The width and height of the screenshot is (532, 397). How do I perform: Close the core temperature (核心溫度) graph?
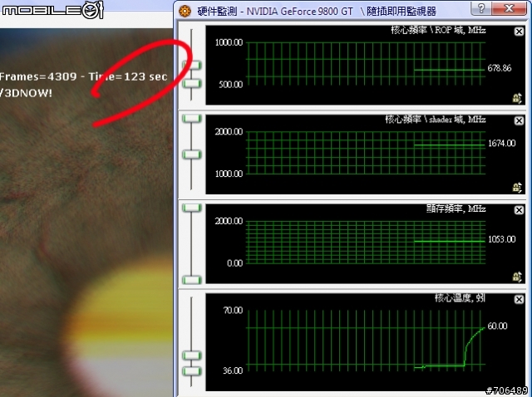[519, 299]
